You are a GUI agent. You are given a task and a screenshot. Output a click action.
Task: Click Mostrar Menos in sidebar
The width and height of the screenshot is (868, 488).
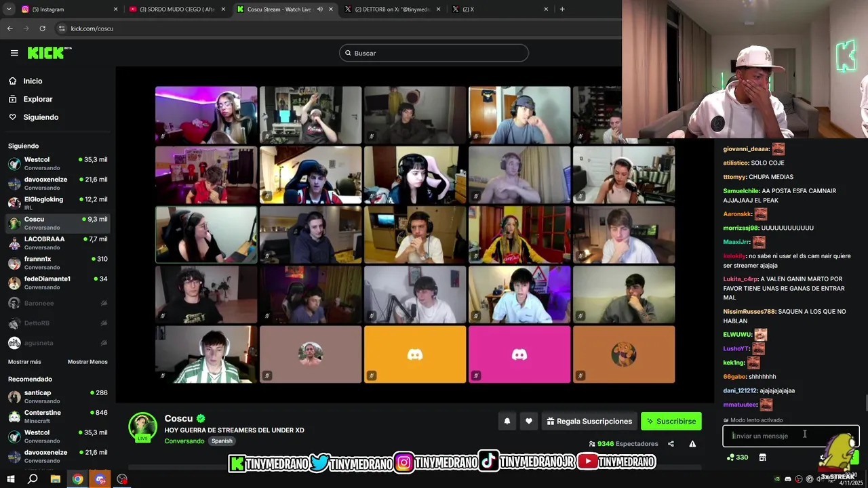87,362
